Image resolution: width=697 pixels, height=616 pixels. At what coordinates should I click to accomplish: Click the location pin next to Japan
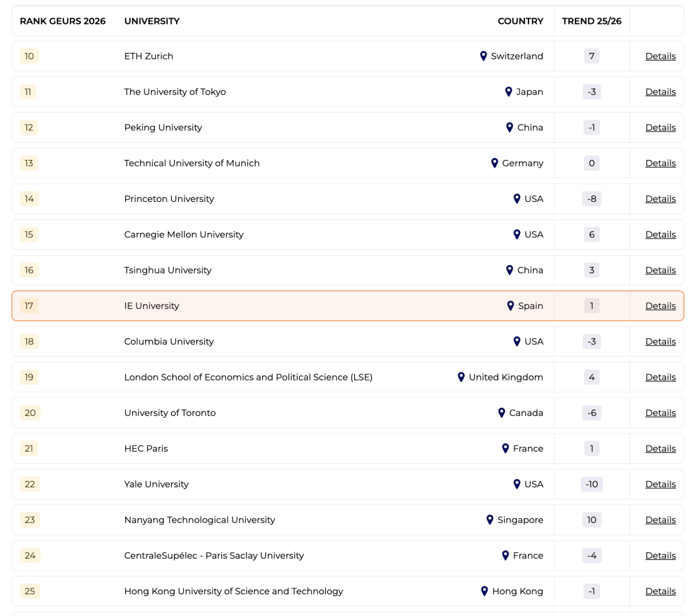[509, 92]
